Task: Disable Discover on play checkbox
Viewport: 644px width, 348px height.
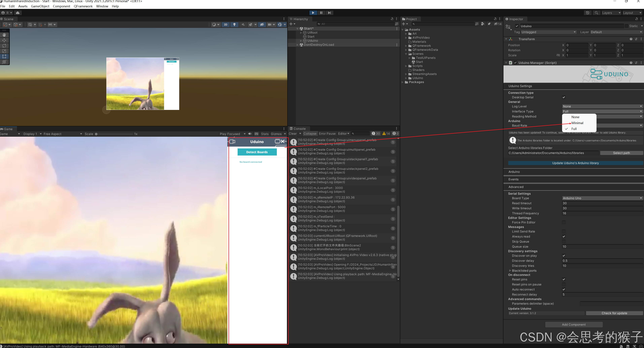Action: [x=564, y=256]
